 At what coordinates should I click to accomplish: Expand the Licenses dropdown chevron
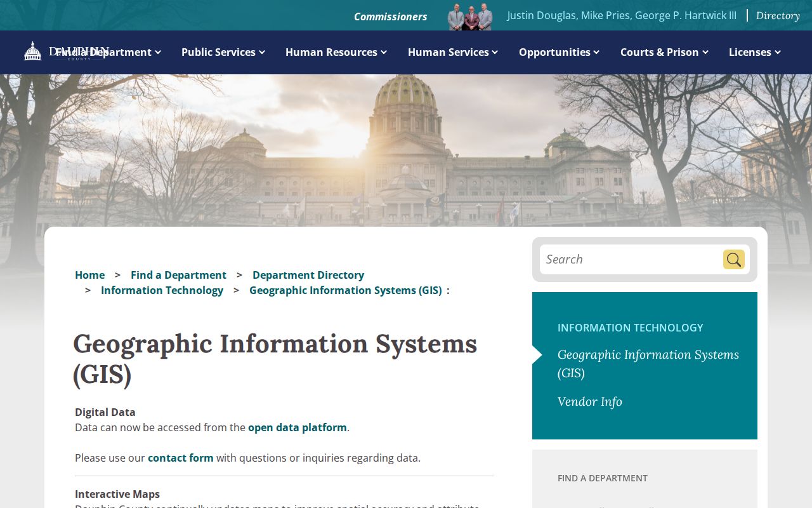coord(778,52)
